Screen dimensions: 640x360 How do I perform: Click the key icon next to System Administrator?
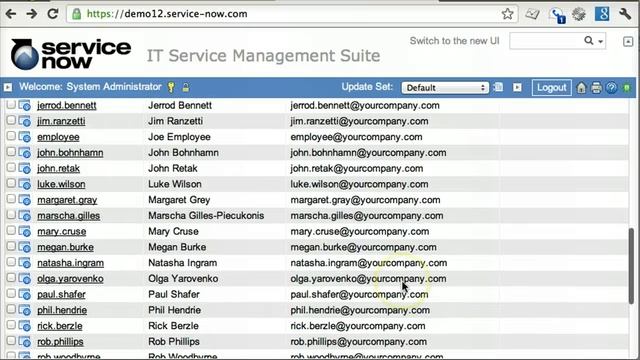pyautogui.click(x=171, y=87)
